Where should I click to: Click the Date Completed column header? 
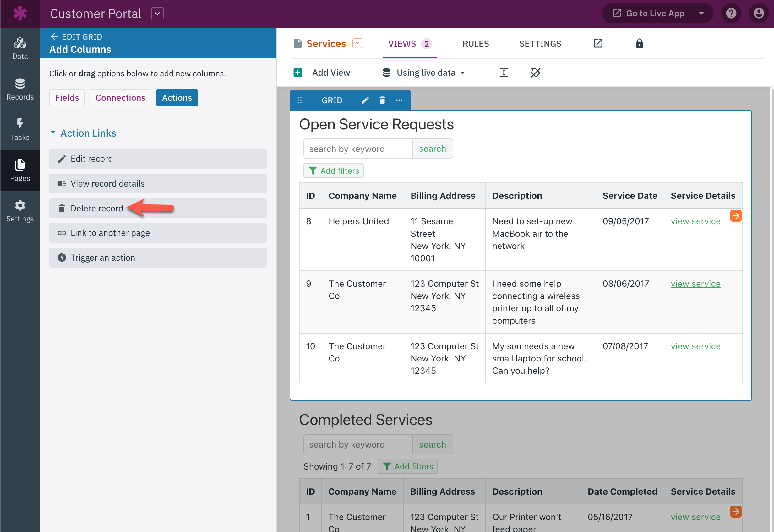coord(622,491)
